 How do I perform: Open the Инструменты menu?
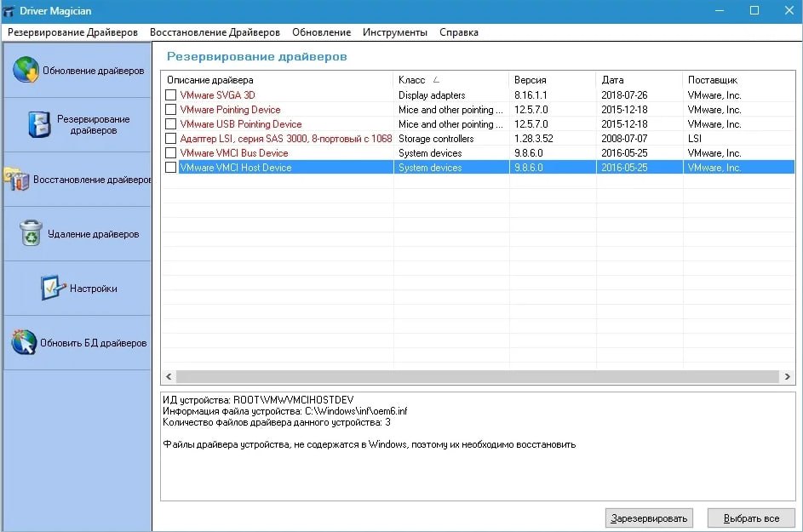[x=394, y=32]
